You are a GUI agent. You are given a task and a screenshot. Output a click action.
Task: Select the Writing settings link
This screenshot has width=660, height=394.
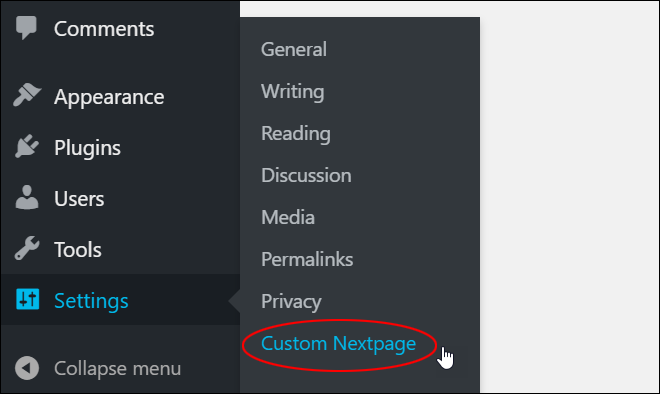(x=293, y=92)
